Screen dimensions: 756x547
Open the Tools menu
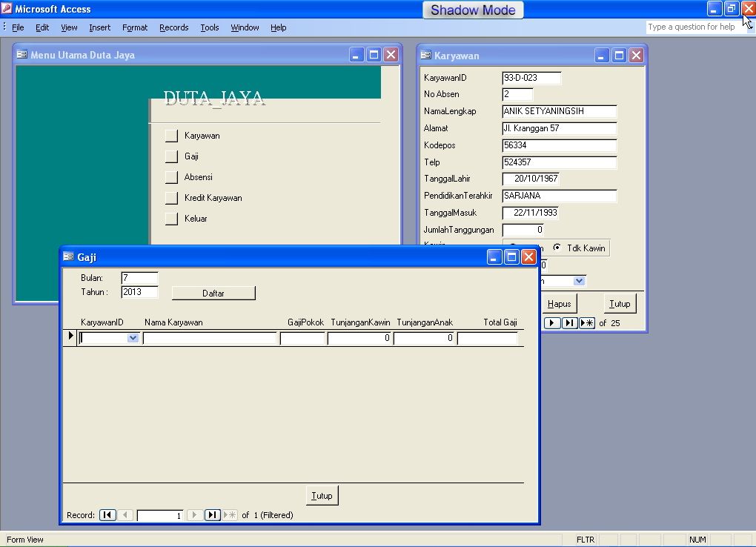coord(210,27)
